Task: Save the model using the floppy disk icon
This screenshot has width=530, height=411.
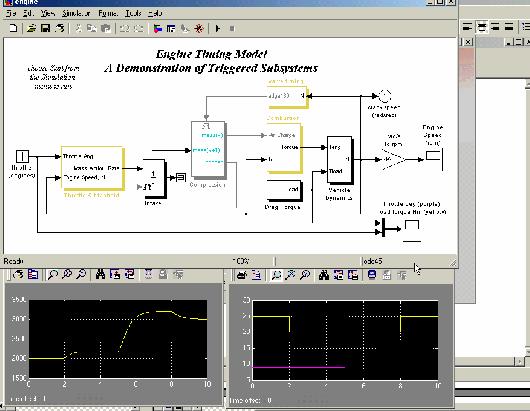Action: (x=46, y=28)
